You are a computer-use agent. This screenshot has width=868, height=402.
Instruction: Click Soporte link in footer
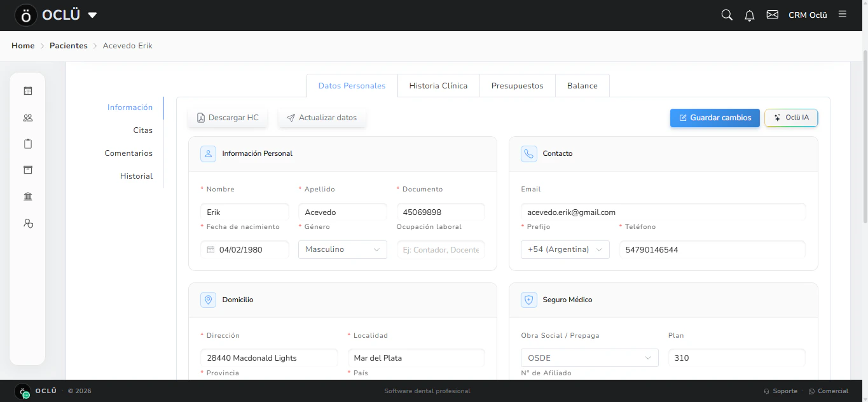[x=780, y=391]
